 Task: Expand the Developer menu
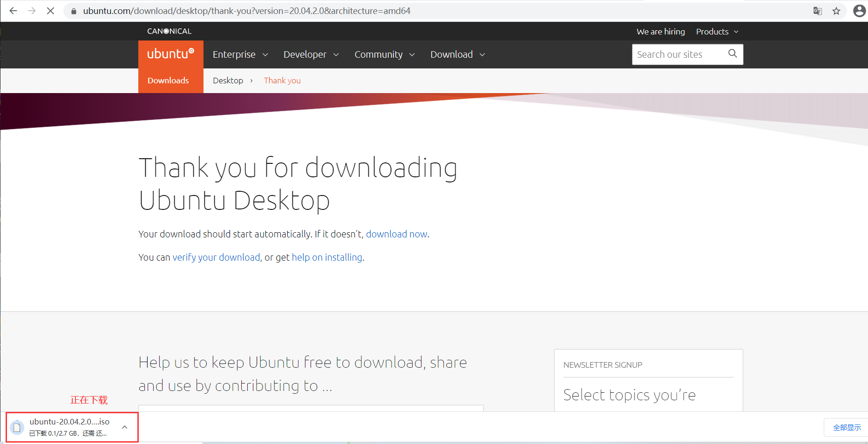311,54
